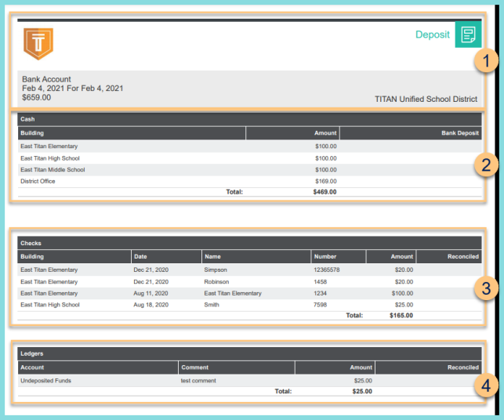Click the Bank Deposit column header

pyautogui.click(x=411, y=133)
